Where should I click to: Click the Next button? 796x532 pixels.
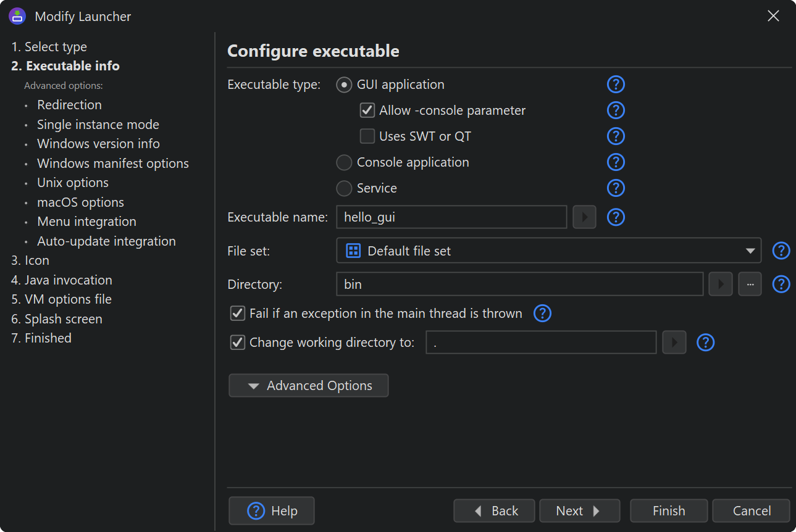click(579, 511)
